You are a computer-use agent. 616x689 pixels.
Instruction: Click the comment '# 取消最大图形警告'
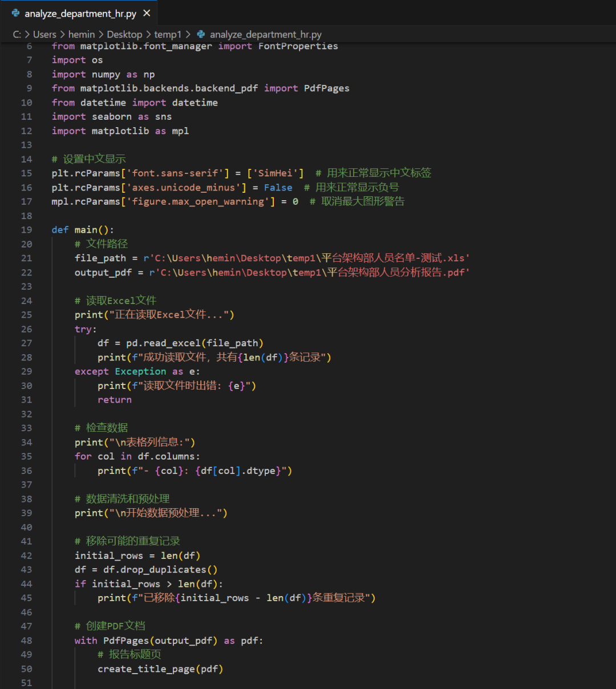(x=357, y=201)
